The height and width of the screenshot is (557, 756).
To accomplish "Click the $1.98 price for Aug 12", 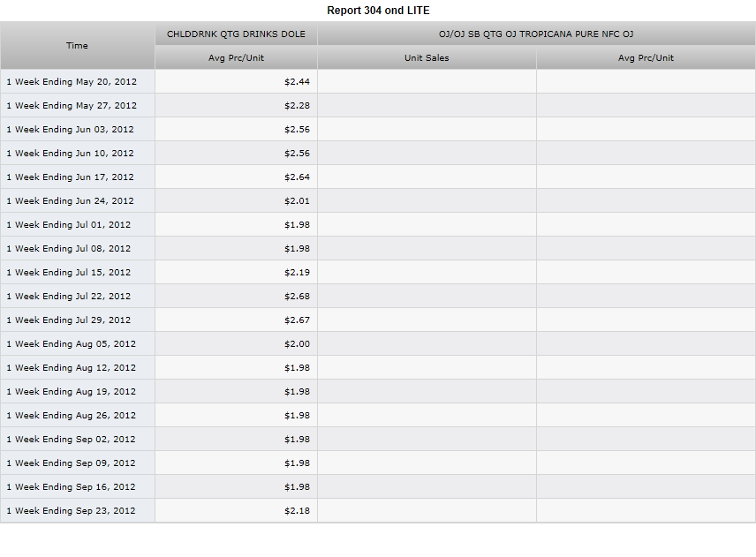I will point(297,367).
